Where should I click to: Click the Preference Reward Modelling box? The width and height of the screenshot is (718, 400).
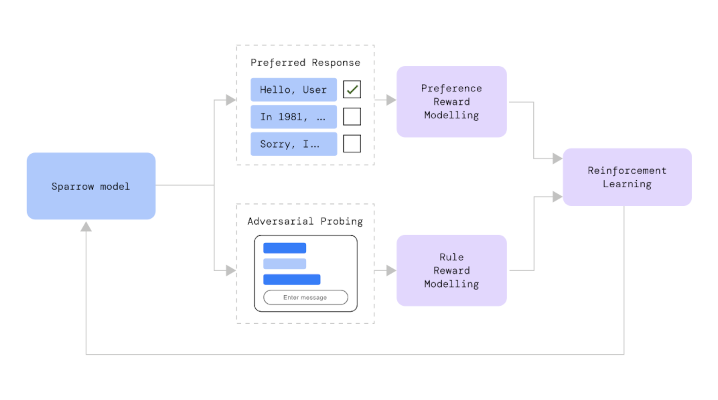pos(451,101)
